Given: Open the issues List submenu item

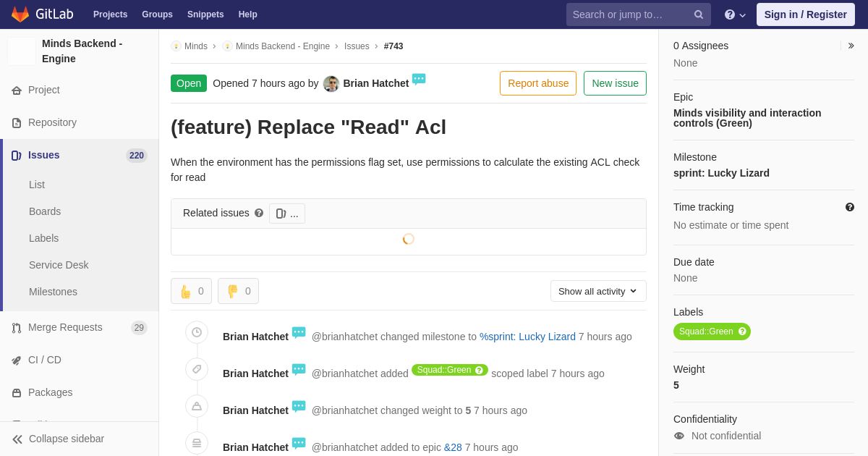Looking at the screenshot, I should [x=37, y=185].
